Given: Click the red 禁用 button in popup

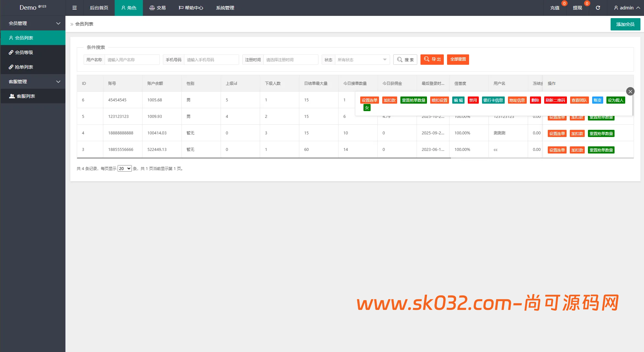Looking at the screenshot, I should (x=473, y=100).
